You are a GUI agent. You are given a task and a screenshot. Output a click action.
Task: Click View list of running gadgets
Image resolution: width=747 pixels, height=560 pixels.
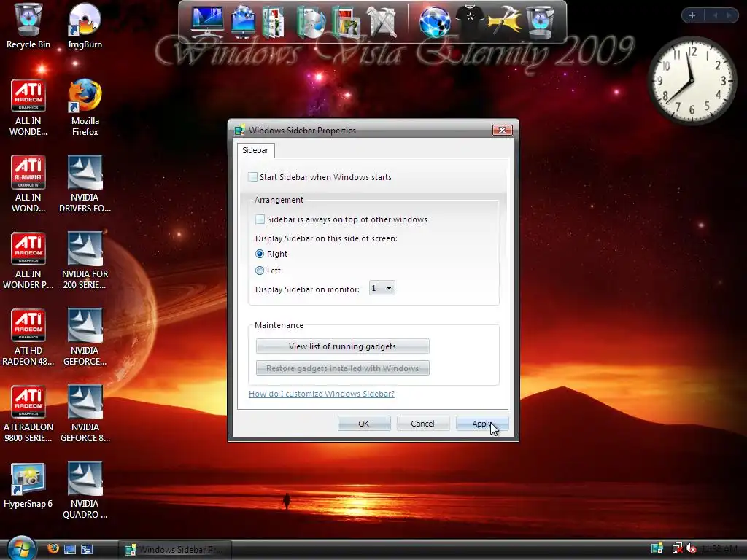[343, 346]
